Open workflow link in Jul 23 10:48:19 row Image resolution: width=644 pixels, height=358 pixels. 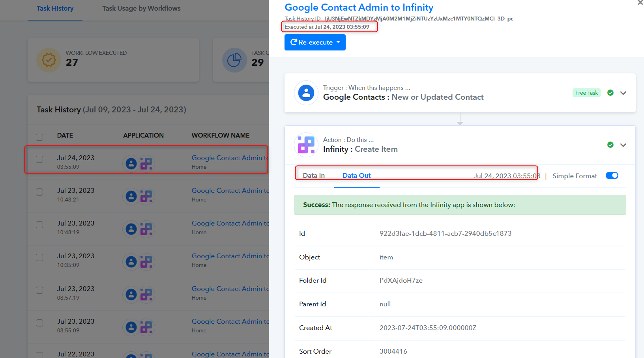point(230,223)
